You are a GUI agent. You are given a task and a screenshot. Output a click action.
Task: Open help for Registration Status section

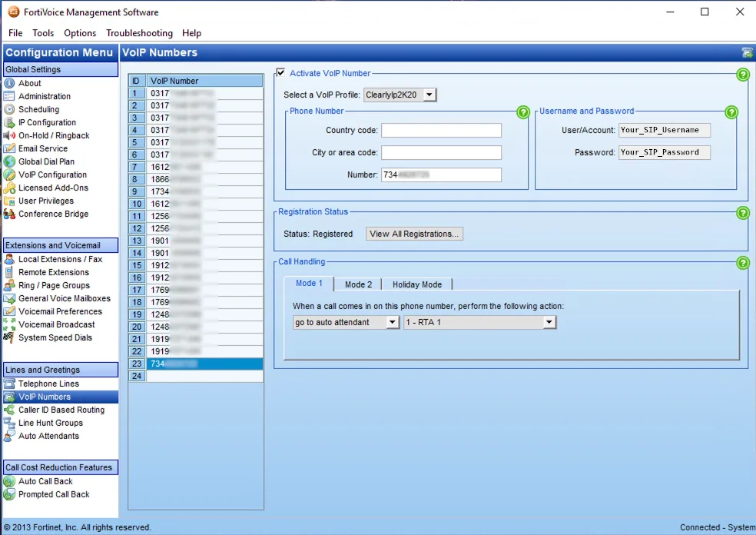(743, 213)
